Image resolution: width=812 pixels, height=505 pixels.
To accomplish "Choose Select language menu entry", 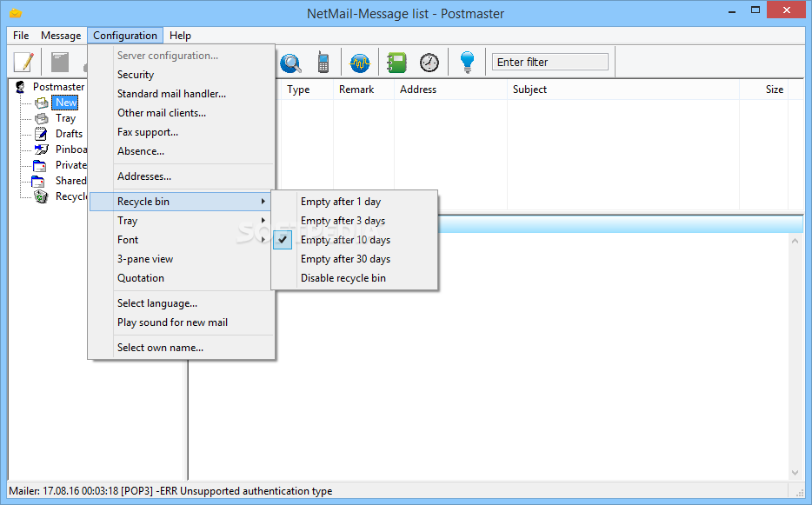I will pyautogui.click(x=181, y=303).
